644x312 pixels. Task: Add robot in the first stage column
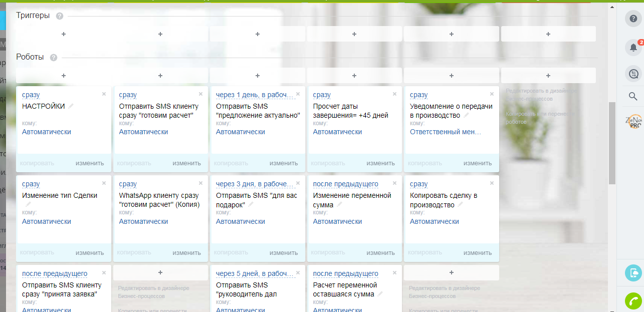tap(64, 76)
